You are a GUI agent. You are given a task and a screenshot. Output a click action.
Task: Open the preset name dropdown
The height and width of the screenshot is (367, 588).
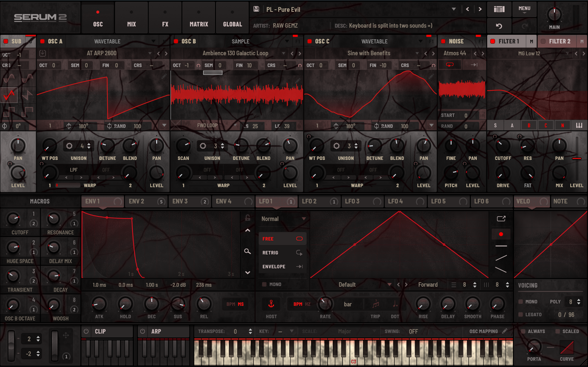coord(454,9)
